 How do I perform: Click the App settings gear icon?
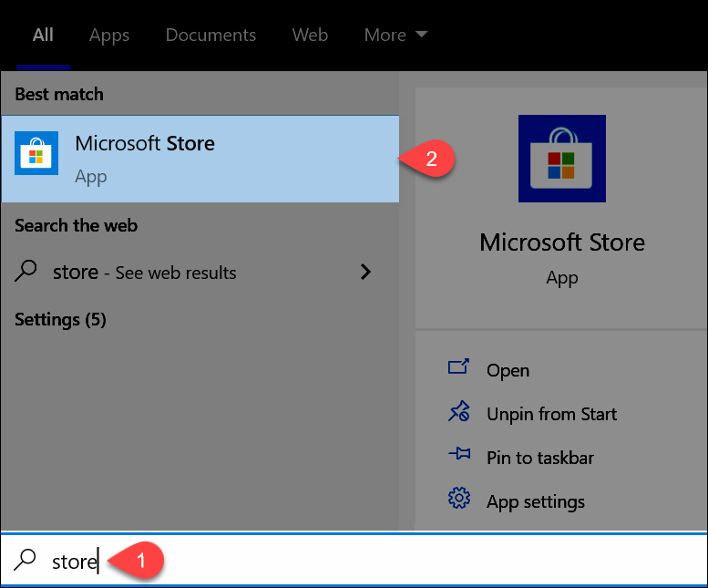coord(458,498)
